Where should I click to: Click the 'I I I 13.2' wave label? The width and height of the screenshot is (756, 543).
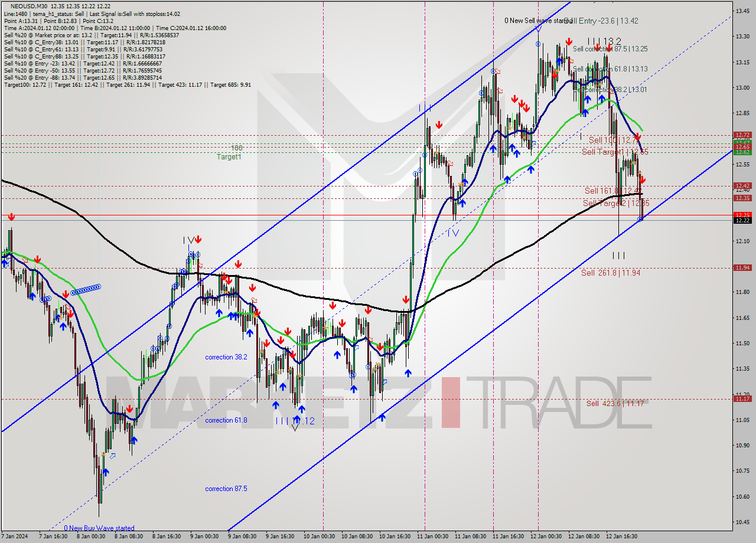[x=604, y=41]
